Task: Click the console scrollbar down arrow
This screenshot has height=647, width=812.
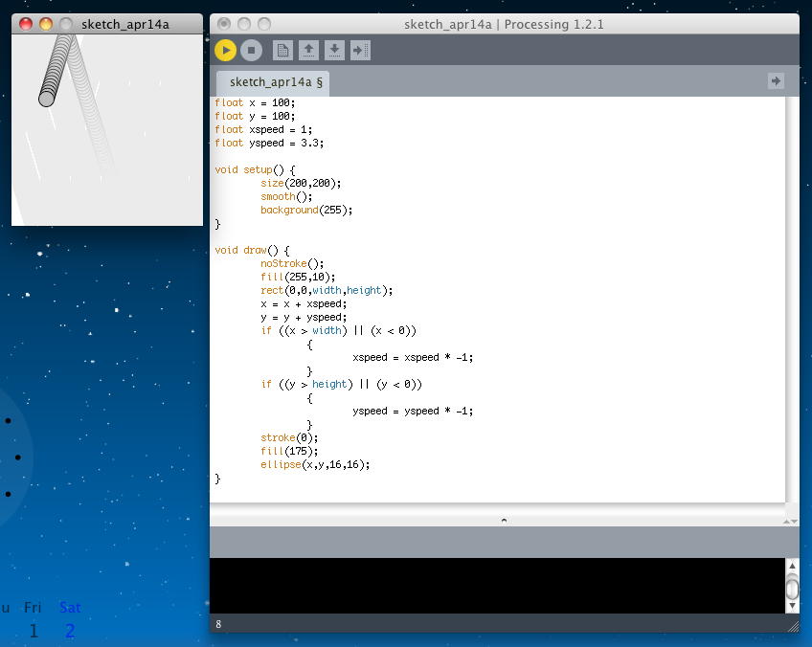Action: (792, 605)
